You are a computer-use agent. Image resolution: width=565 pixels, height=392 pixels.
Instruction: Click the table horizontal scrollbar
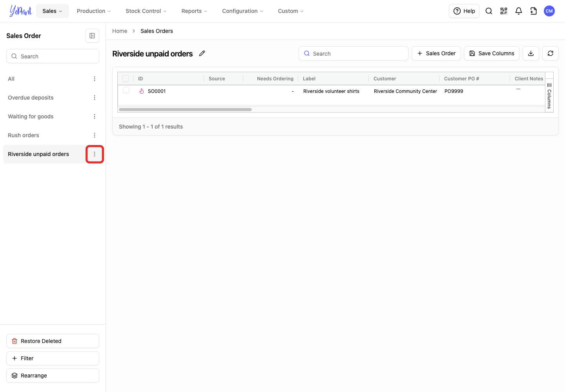pyautogui.click(x=185, y=110)
